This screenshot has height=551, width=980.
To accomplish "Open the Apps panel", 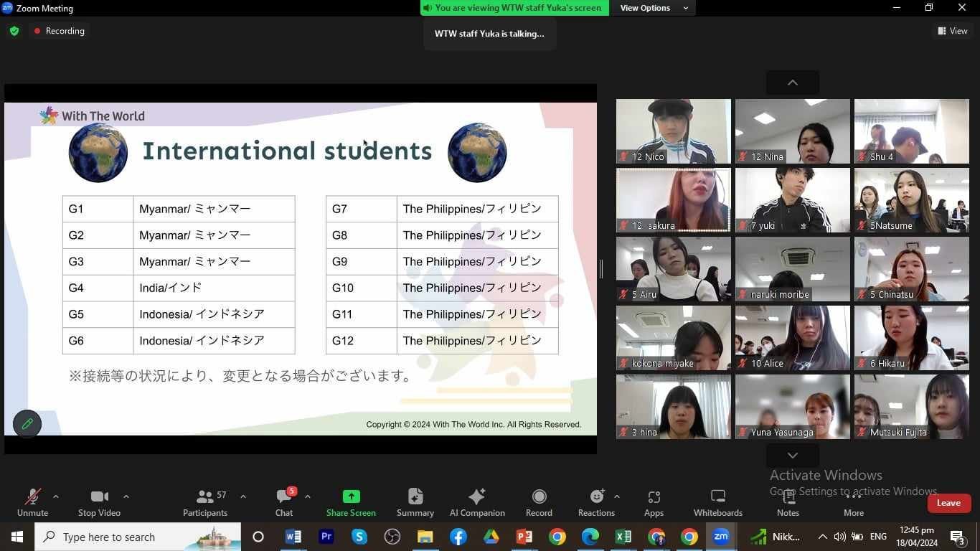I will (x=654, y=502).
